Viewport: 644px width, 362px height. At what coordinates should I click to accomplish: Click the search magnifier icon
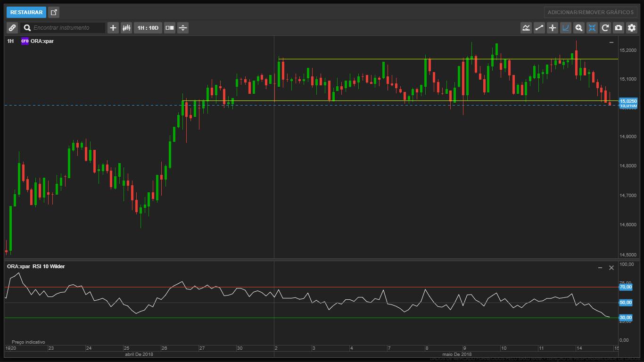coord(27,28)
